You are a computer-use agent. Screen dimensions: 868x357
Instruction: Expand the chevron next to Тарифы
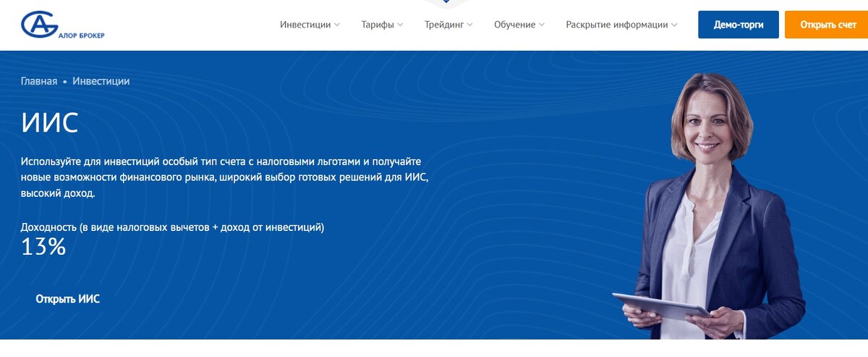click(x=400, y=25)
